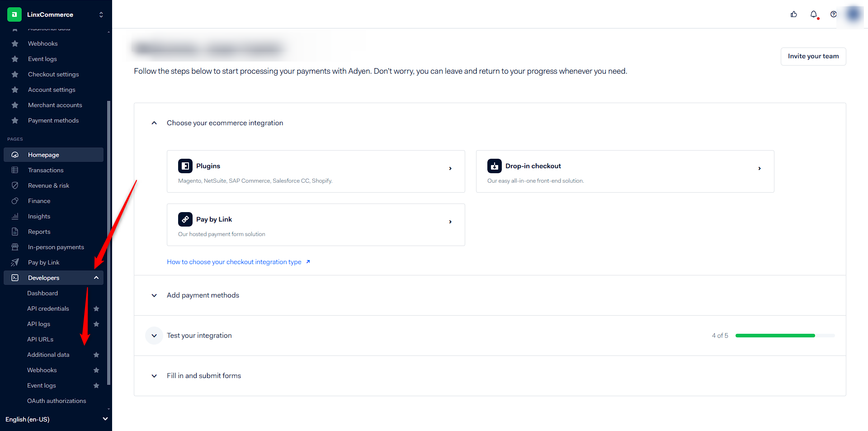The height and width of the screenshot is (431, 868).
Task: Go to Revenue & risk page
Action: 48,185
